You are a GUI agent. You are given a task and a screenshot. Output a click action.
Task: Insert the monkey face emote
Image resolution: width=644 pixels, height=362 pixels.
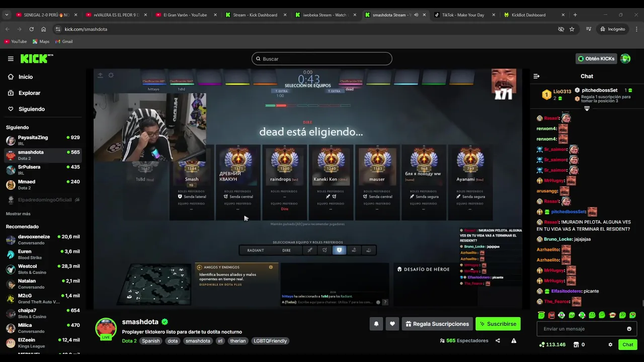pos(612,315)
